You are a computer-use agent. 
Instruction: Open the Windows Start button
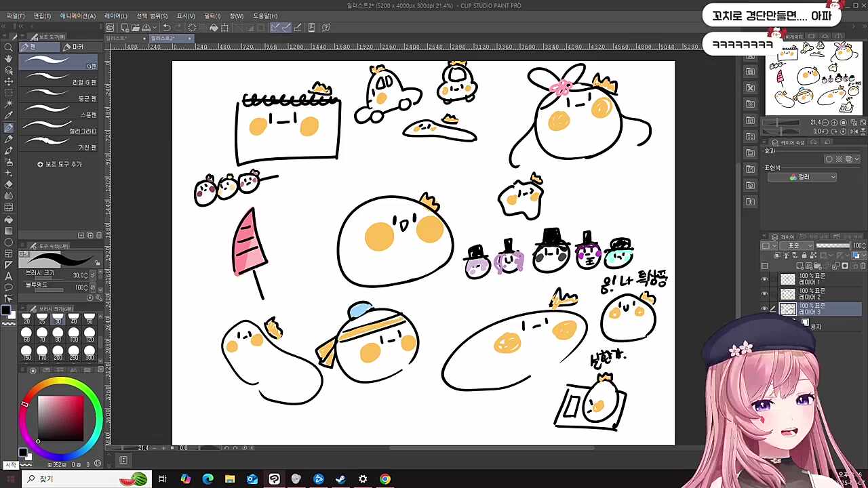coord(10,479)
